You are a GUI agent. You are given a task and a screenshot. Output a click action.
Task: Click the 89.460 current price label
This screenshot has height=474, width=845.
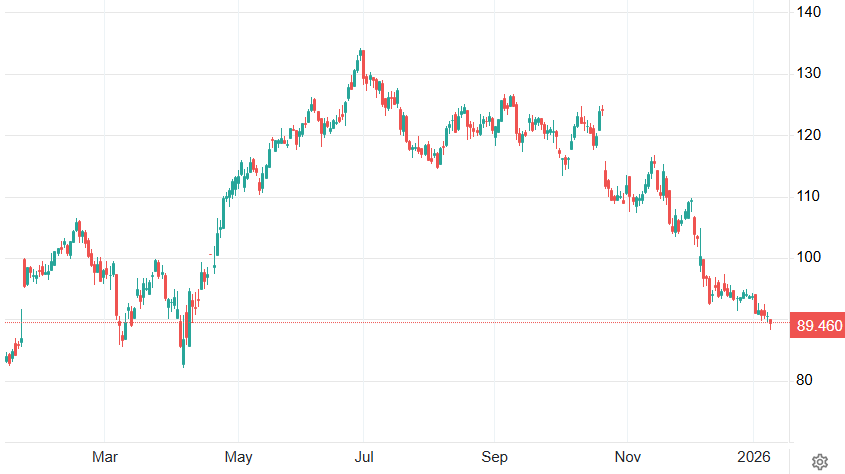pos(817,325)
